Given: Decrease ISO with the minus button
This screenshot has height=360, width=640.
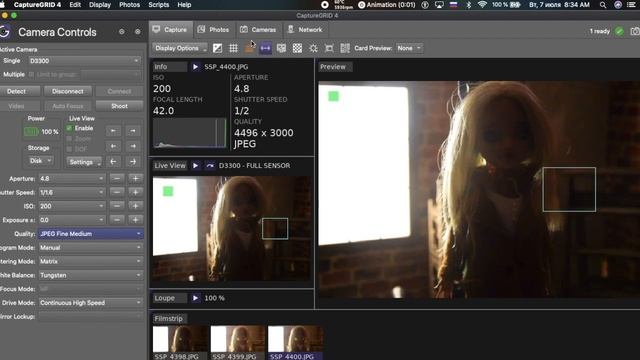Looking at the screenshot, I should pyautogui.click(x=117, y=206).
